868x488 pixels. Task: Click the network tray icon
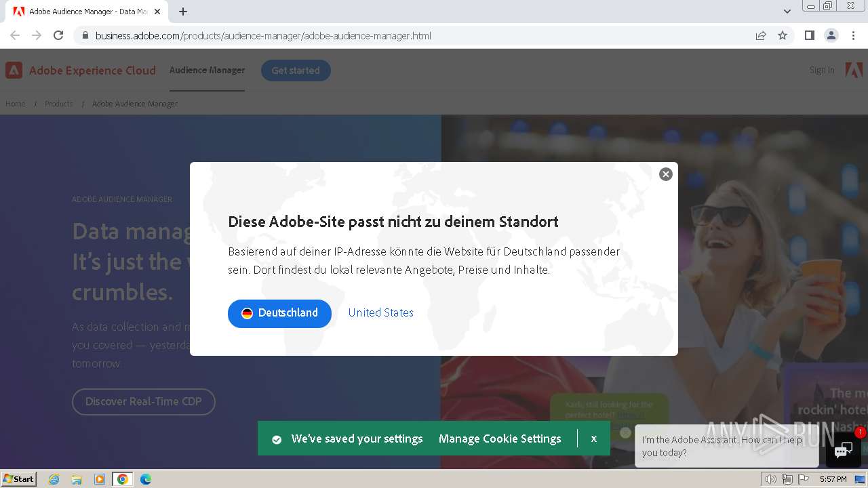(x=787, y=479)
